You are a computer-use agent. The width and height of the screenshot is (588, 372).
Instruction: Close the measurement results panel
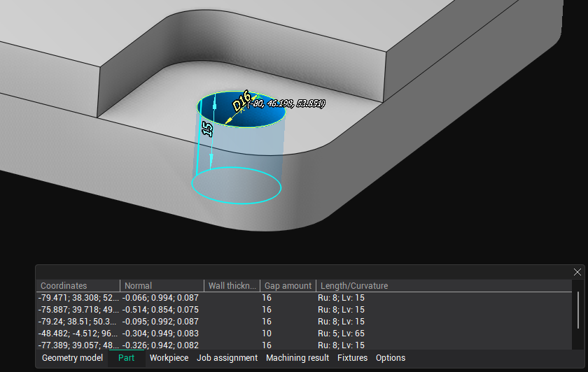(577, 272)
